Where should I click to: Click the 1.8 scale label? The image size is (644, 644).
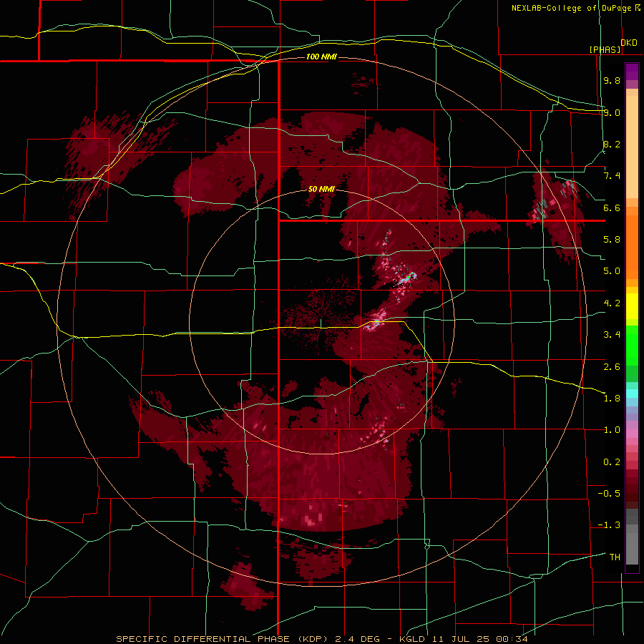(x=612, y=398)
